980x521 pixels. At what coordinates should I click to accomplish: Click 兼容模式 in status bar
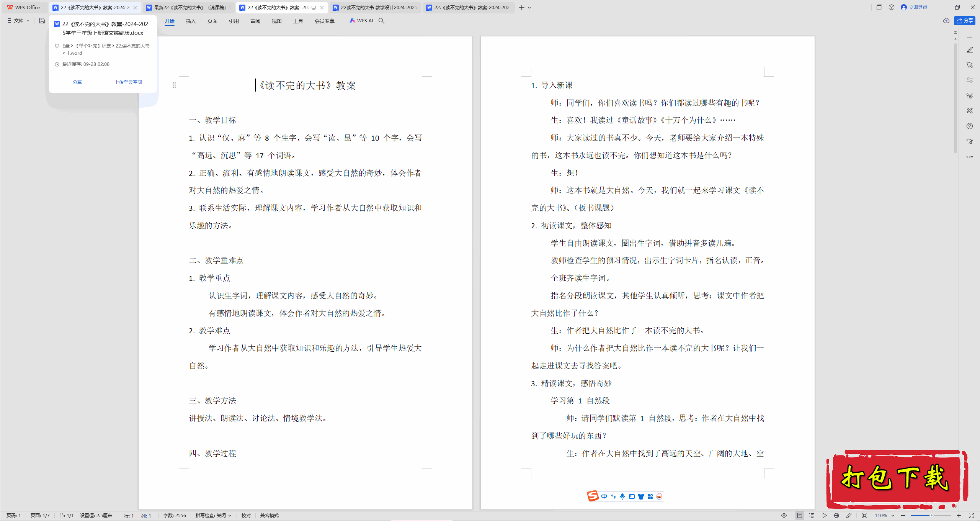tap(269, 516)
